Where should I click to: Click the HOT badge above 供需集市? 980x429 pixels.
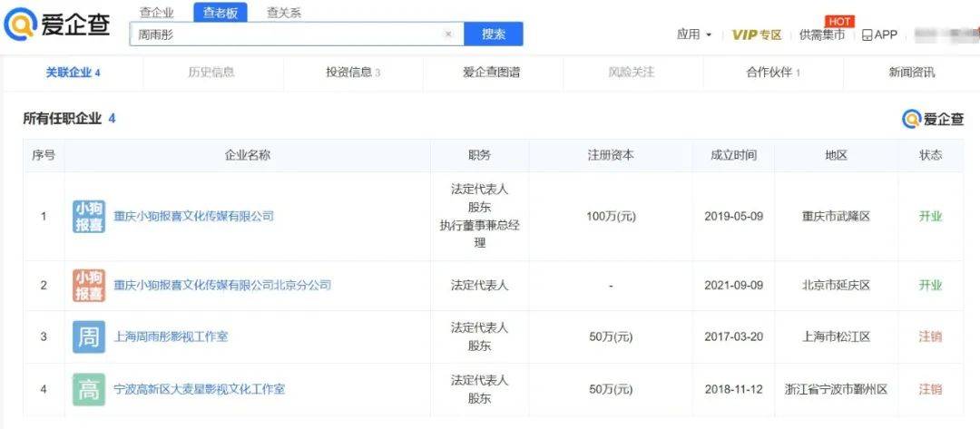839,22
